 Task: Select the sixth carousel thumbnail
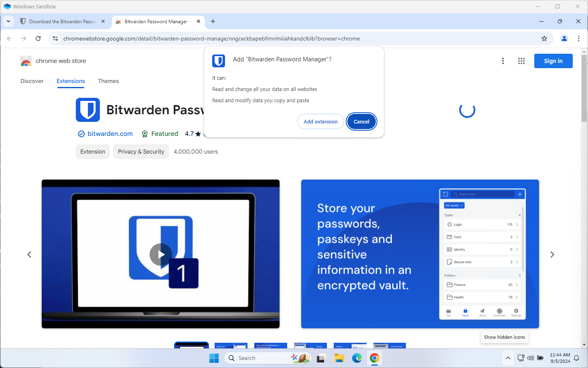point(389,346)
